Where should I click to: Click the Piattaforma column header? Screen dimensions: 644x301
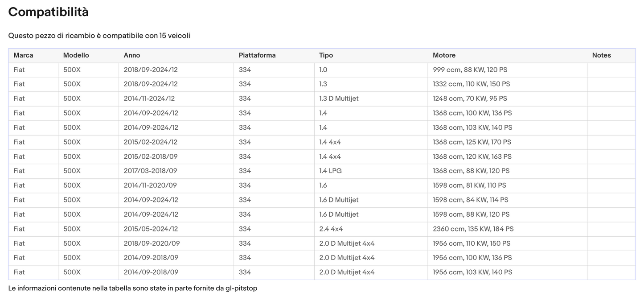(257, 55)
